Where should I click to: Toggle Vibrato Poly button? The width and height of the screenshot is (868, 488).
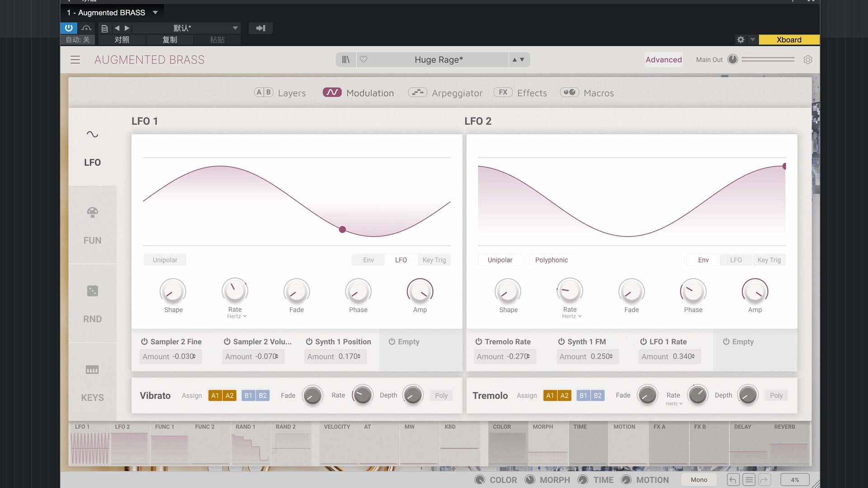[x=441, y=395]
